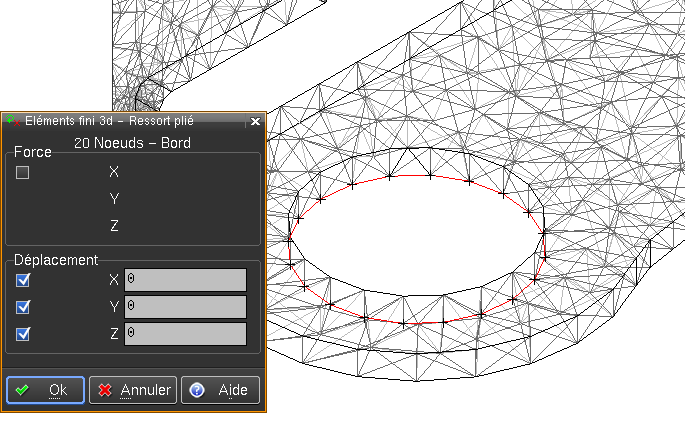The width and height of the screenshot is (685, 424).
Task: Uncheck the Déplacement X checkbox
Action: pos(23,280)
